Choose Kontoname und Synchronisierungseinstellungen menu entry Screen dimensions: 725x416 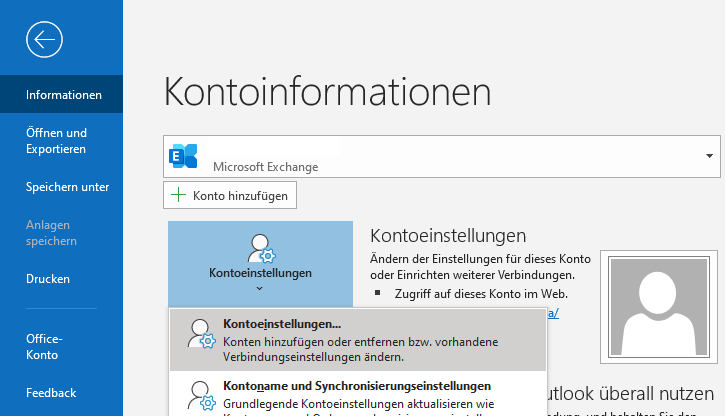click(x=358, y=394)
